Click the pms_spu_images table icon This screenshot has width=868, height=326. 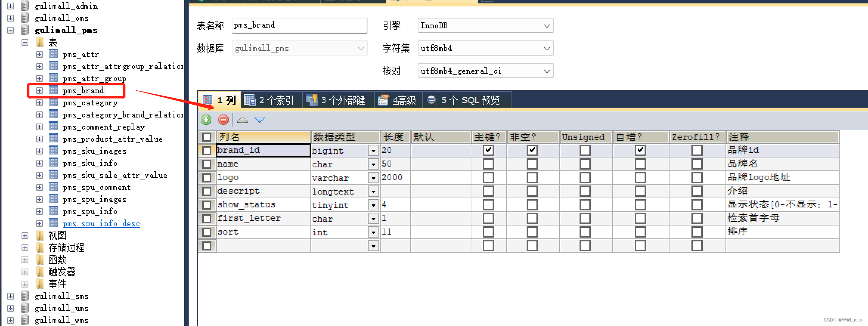point(53,199)
